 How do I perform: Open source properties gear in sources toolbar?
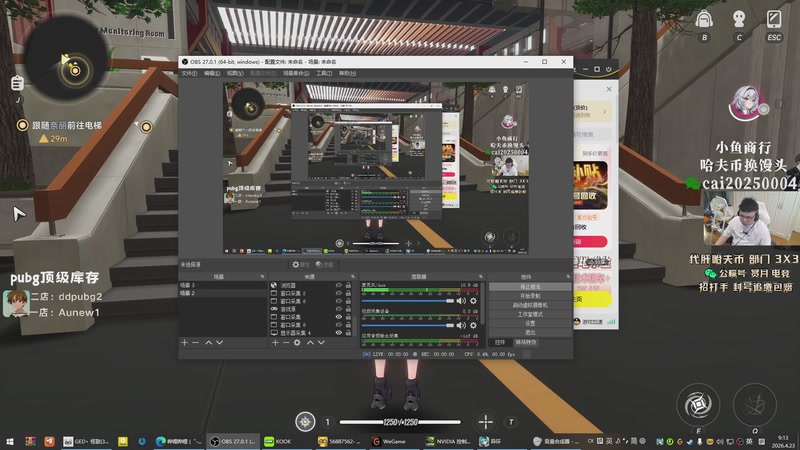pyautogui.click(x=297, y=343)
